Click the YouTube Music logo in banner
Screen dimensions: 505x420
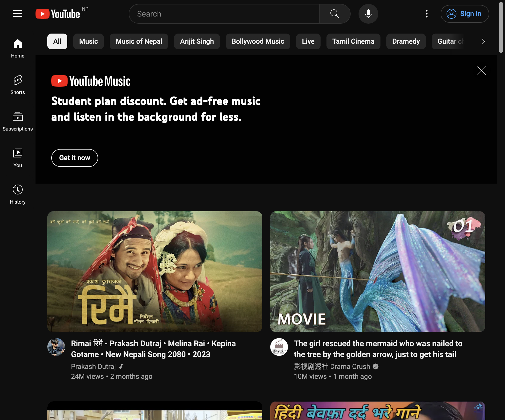(91, 81)
